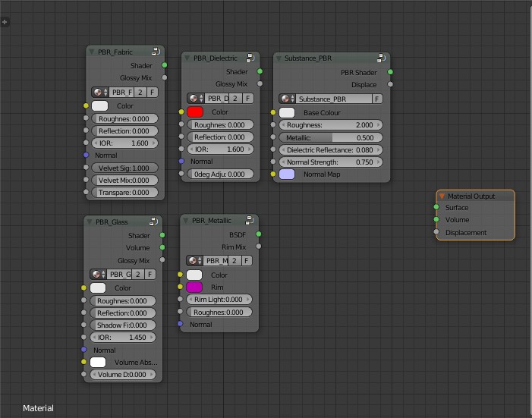
Task: Click the Shadow Fi 0.000 field in PBR_Glass
Action: 123,325
